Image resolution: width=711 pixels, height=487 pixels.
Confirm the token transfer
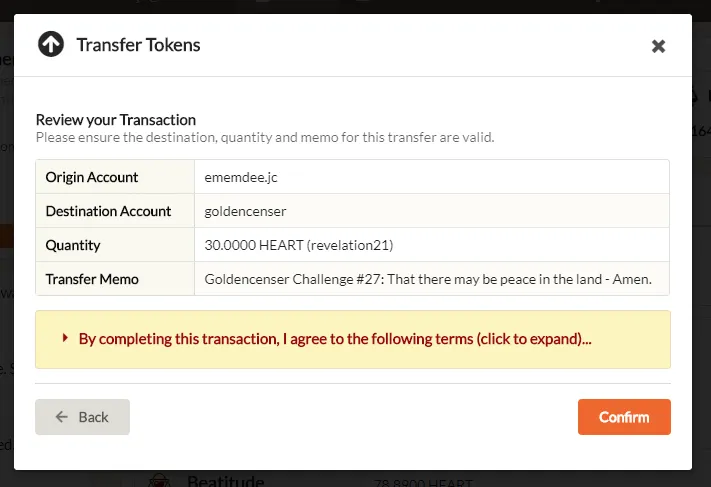tap(624, 417)
